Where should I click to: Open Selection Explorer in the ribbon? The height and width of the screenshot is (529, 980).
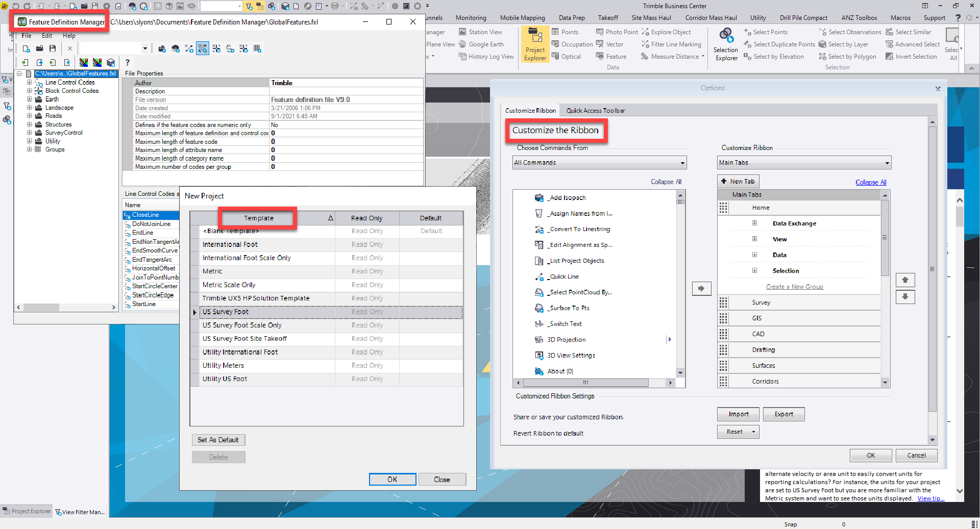point(726,44)
